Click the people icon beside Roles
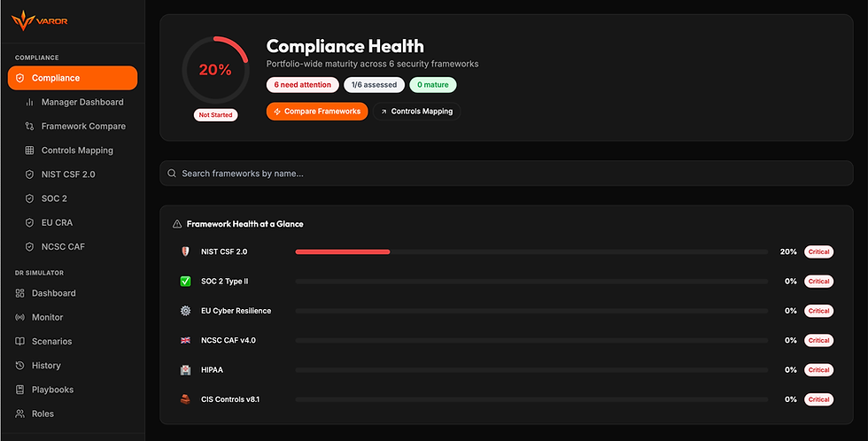868x441 pixels. 19,414
